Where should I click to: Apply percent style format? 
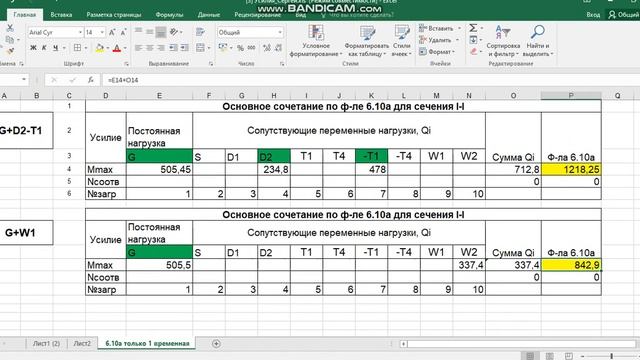240,48
